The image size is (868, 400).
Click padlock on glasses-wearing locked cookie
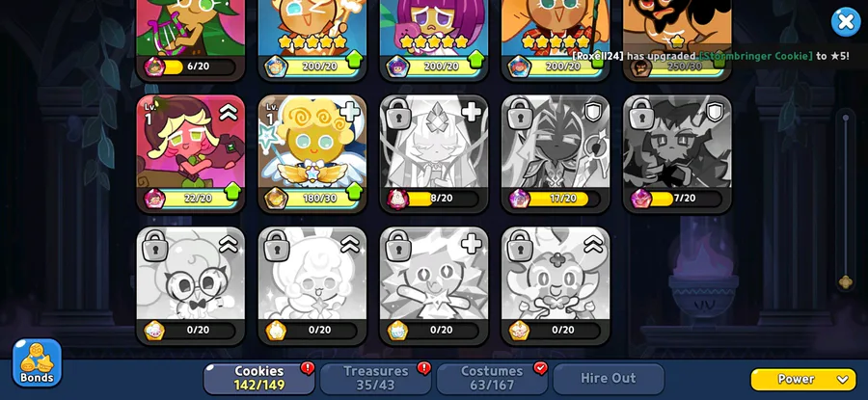pos(155,246)
